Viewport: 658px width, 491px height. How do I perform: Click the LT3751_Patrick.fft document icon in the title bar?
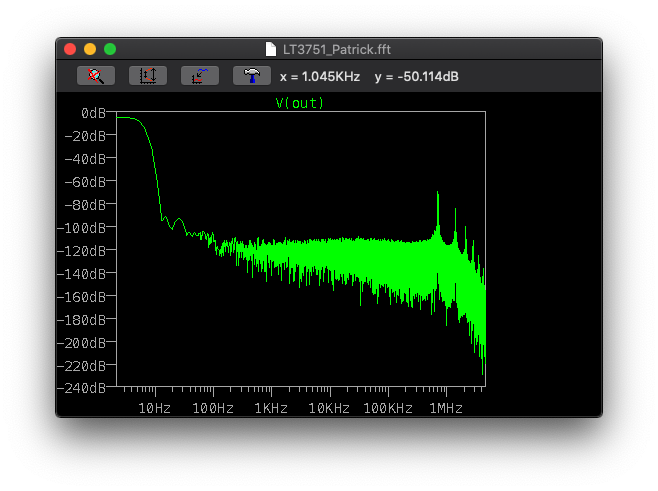point(271,49)
